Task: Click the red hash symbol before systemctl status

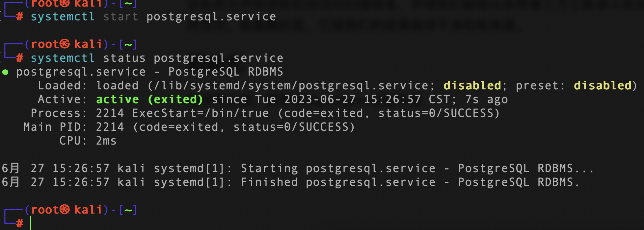Action: [20, 58]
